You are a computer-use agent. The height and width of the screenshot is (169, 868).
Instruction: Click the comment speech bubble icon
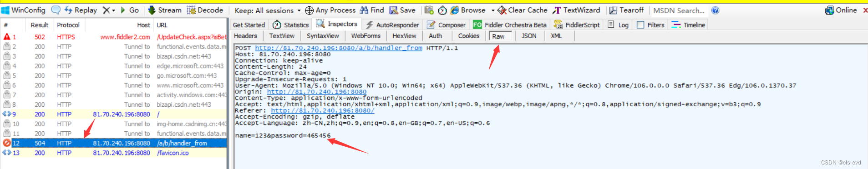coord(56,10)
